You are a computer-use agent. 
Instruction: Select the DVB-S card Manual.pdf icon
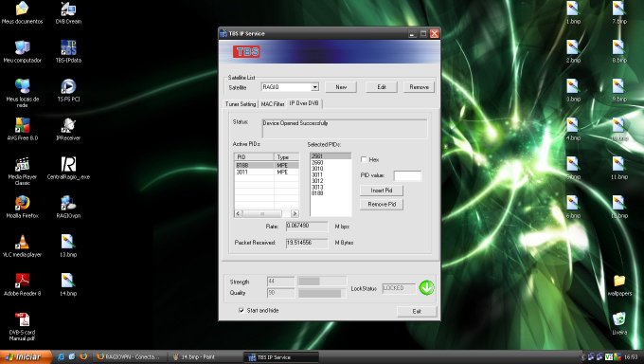[22, 326]
